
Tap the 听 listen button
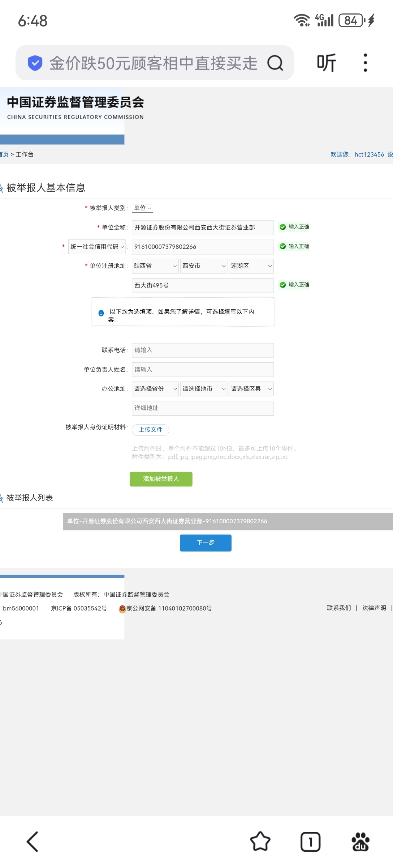(x=326, y=63)
